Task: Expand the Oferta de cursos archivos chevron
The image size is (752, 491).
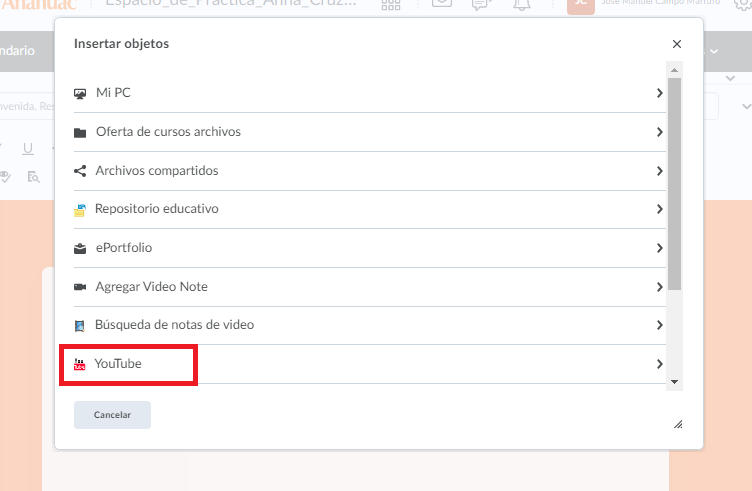Action: pos(659,132)
